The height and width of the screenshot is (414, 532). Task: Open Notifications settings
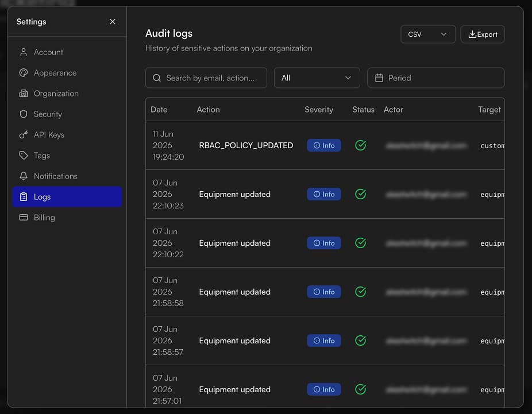click(67, 176)
